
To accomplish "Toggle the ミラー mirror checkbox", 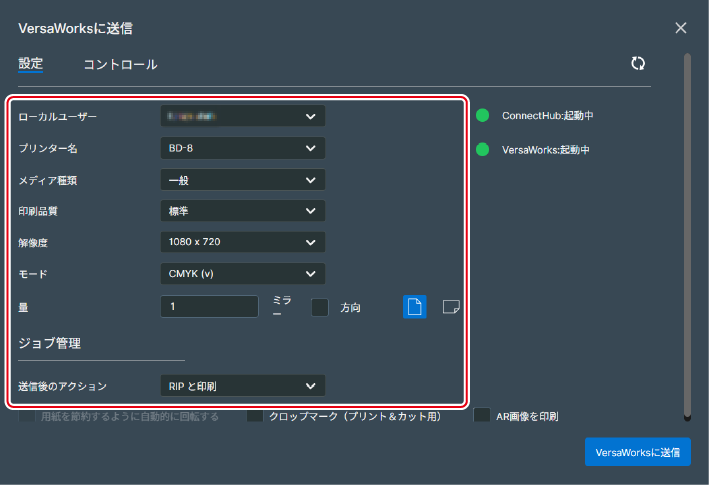I will click(x=320, y=307).
